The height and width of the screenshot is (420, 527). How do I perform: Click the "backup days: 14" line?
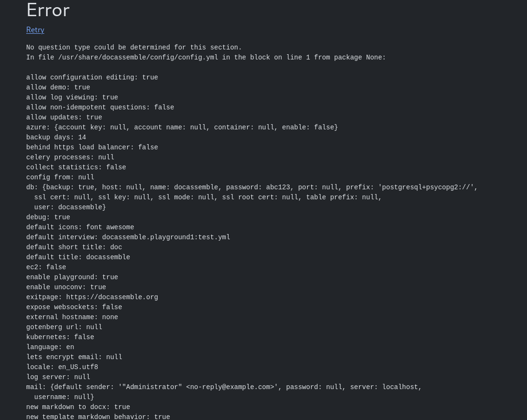coord(56,137)
